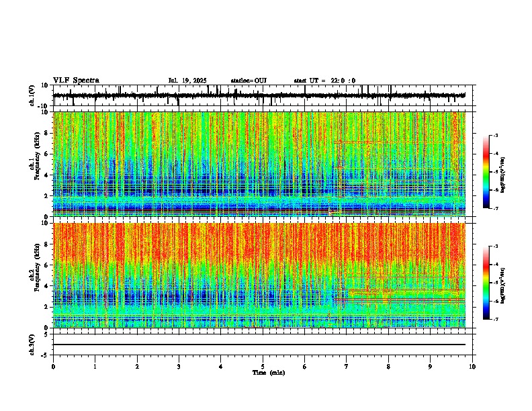Click time axis tick label "5"
This screenshot has width=532, height=411.
[263, 367]
